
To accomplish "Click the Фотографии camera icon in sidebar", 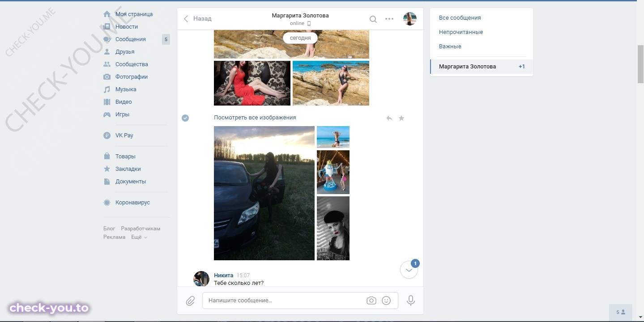I will pos(107,77).
